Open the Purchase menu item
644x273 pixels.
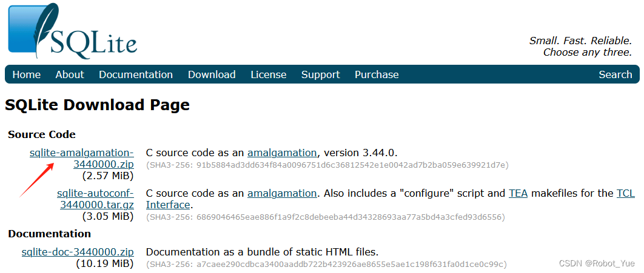(x=377, y=74)
